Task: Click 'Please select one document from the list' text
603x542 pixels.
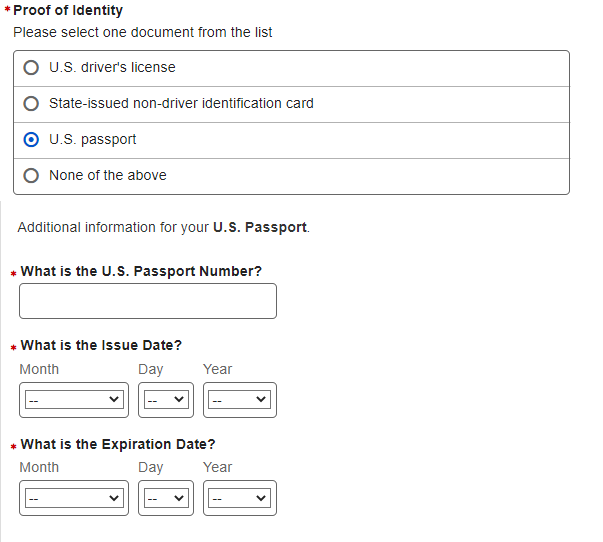Action: click(143, 32)
